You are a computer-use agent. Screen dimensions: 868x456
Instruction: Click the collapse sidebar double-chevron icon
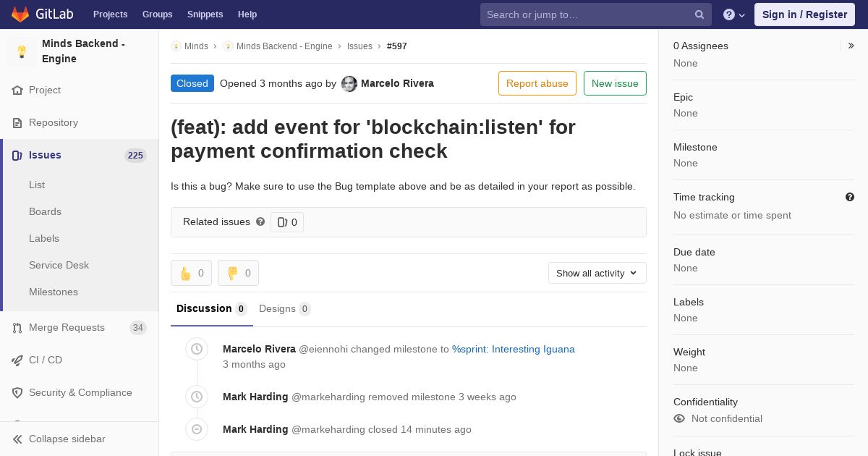pyautogui.click(x=17, y=439)
